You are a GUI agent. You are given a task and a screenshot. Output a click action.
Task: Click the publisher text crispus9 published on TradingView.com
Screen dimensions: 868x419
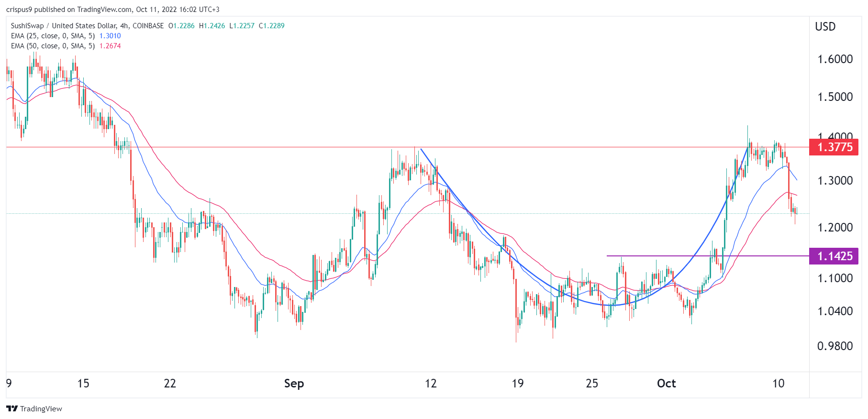pos(69,10)
